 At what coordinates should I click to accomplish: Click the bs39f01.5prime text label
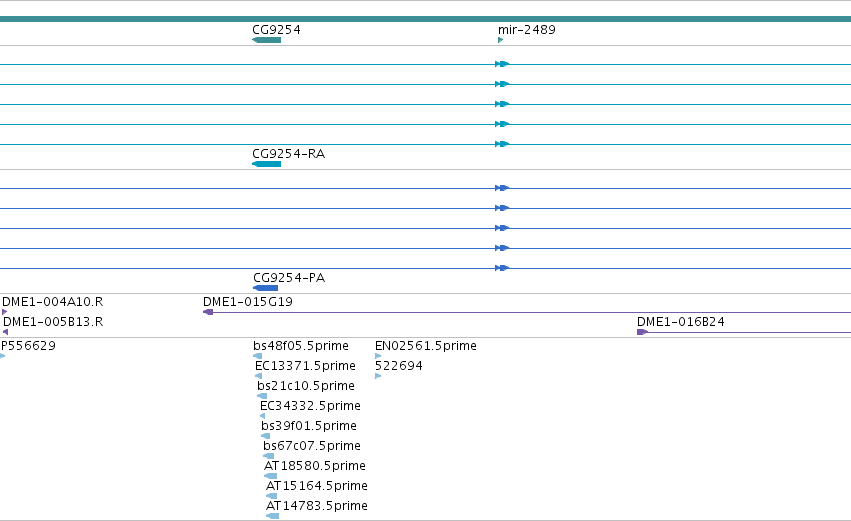click(x=309, y=425)
